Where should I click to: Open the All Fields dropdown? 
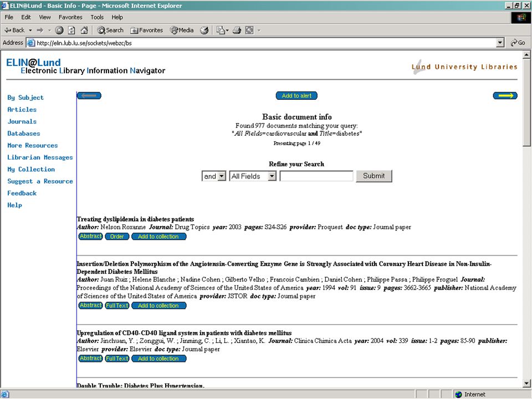coord(253,176)
